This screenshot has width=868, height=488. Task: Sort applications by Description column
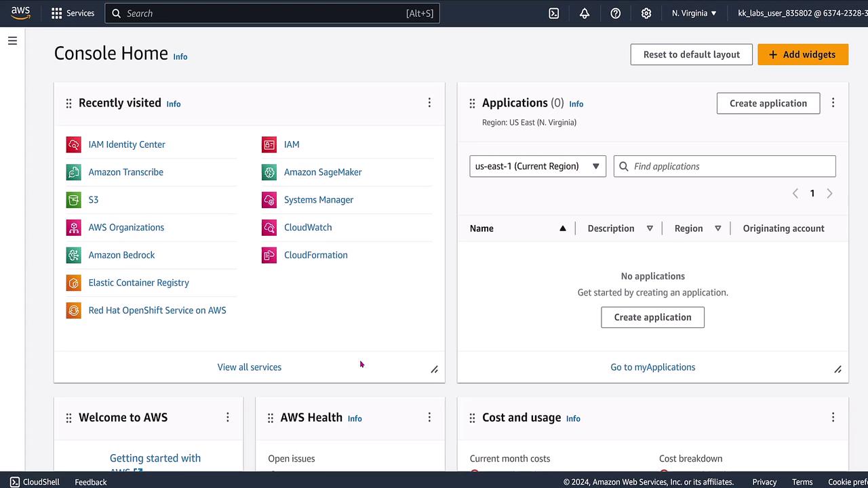pyautogui.click(x=650, y=228)
